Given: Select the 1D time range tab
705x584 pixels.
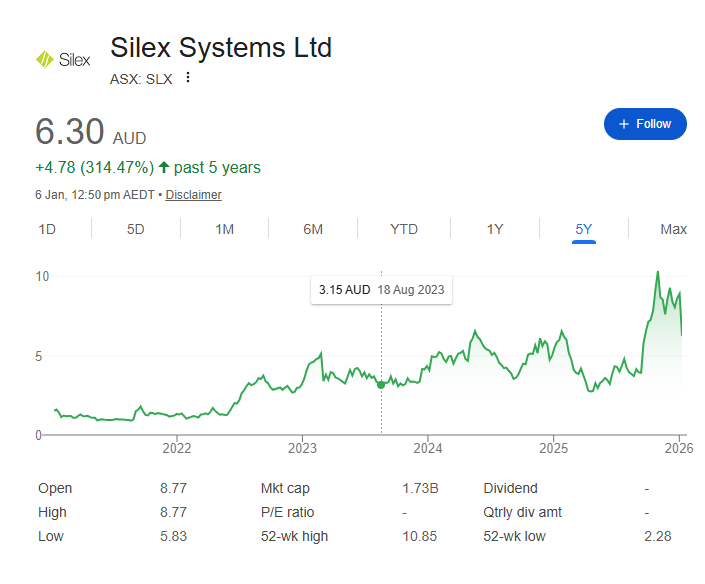Looking at the screenshot, I should click(47, 229).
